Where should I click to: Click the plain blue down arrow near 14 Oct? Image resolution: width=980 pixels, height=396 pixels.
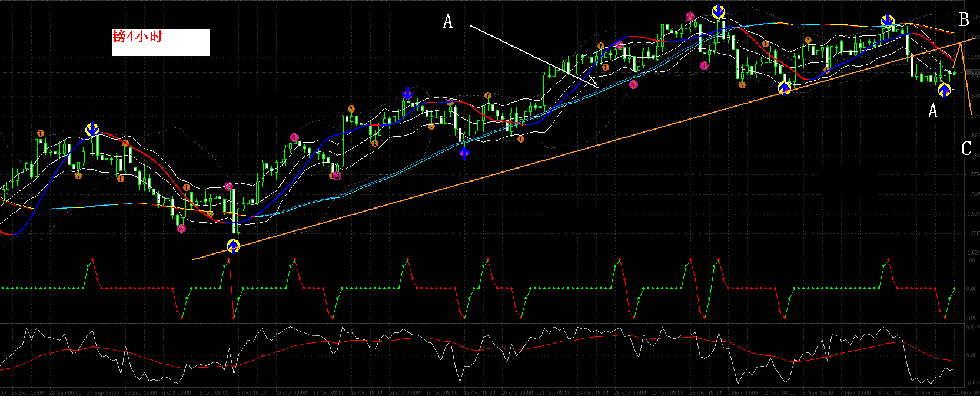[x=407, y=94]
